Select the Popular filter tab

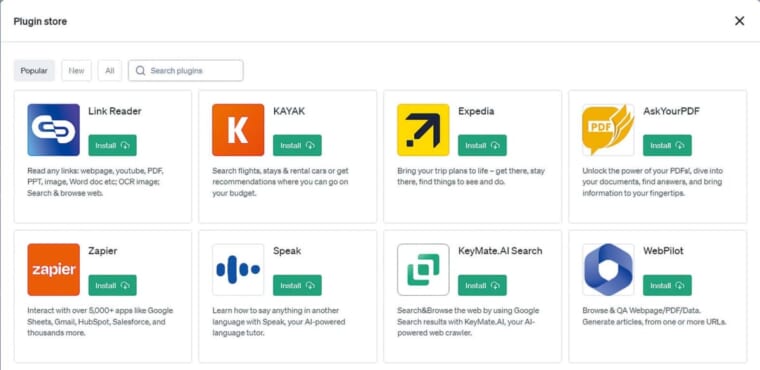click(34, 71)
